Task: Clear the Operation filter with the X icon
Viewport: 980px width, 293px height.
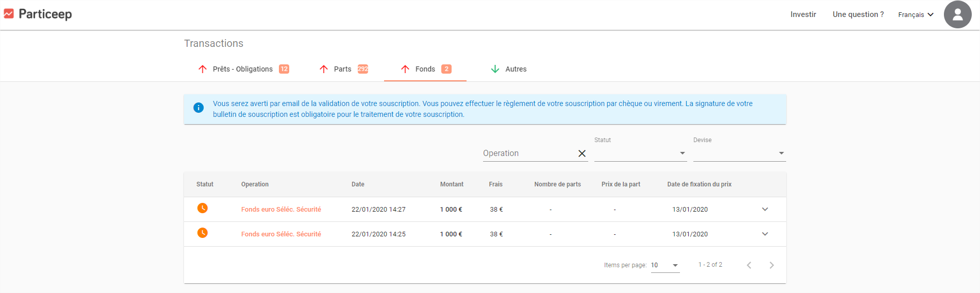Action: coord(582,153)
